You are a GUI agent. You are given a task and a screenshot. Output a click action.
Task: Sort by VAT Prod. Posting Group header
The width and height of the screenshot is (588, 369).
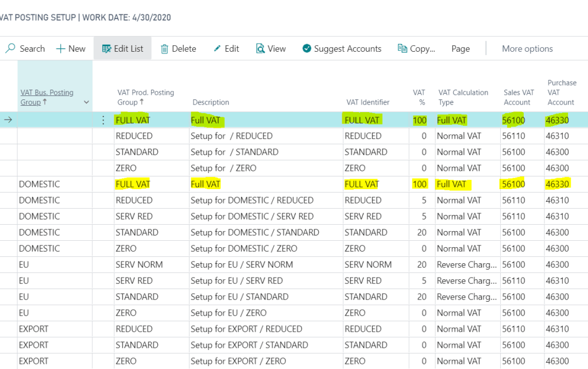[x=145, y=97]
